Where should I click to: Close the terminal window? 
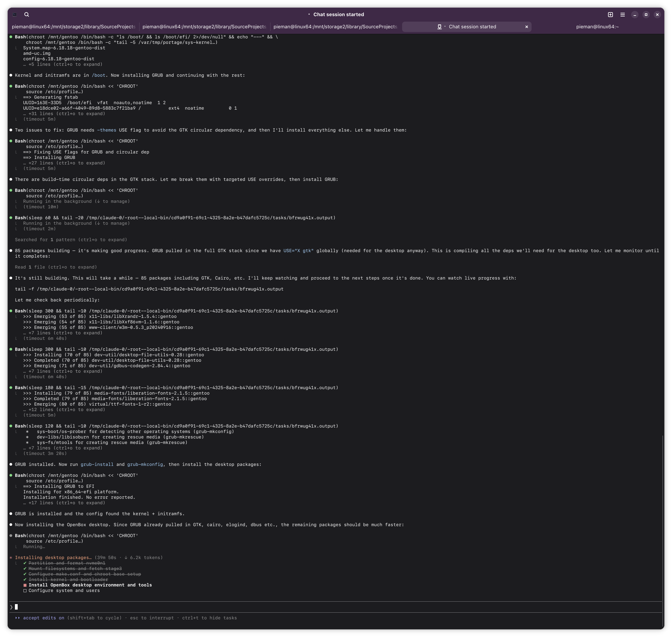657,15
